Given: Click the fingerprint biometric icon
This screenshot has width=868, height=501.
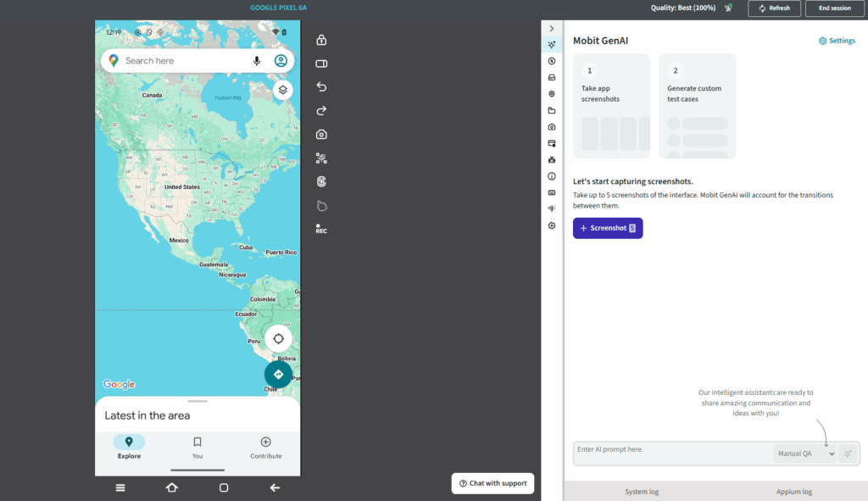Looking at the screenshot, I should pos(321,181).
